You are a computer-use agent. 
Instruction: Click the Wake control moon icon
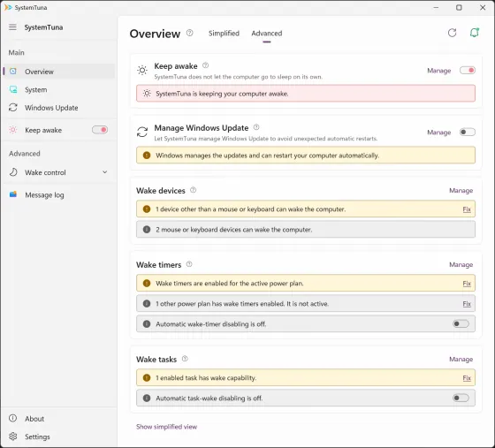pyautogui.click(x=13, y=172)
